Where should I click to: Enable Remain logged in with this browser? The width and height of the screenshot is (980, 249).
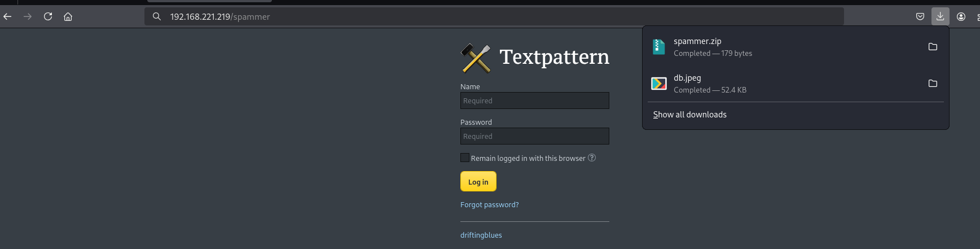(465, 158)
